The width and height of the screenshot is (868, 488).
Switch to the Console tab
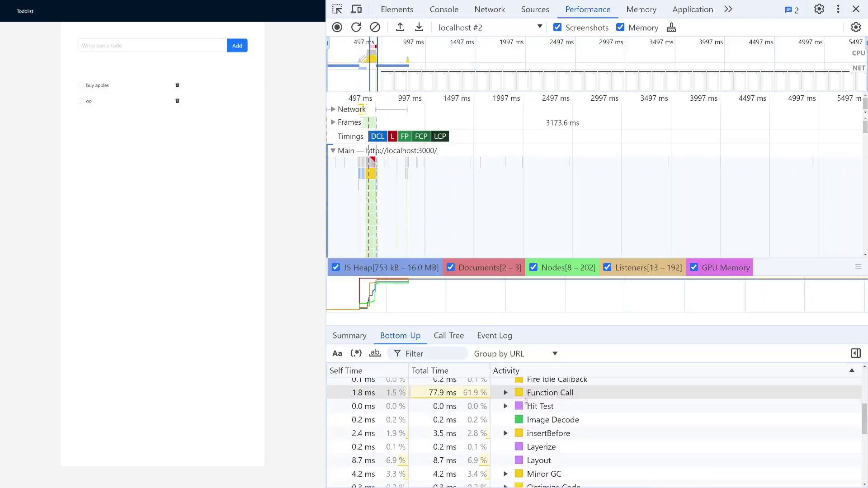click(444, 9)
